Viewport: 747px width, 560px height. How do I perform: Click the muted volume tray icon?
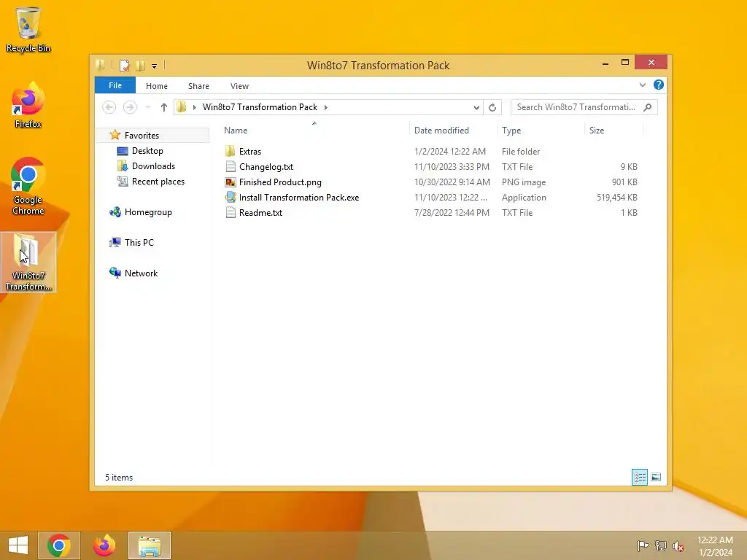678,545
